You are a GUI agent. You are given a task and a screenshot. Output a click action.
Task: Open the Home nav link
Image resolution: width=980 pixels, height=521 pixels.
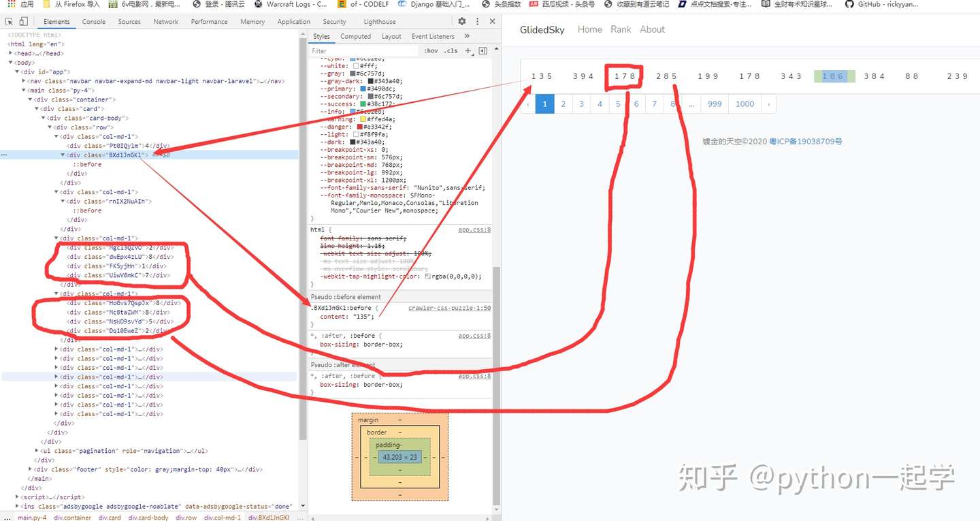pos(589,29)
